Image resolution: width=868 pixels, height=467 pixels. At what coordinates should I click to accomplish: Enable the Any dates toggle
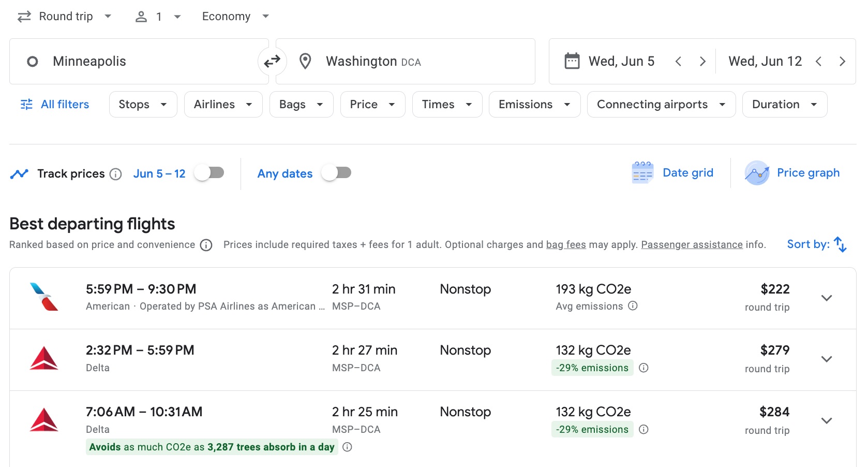(x=336, y=173)
